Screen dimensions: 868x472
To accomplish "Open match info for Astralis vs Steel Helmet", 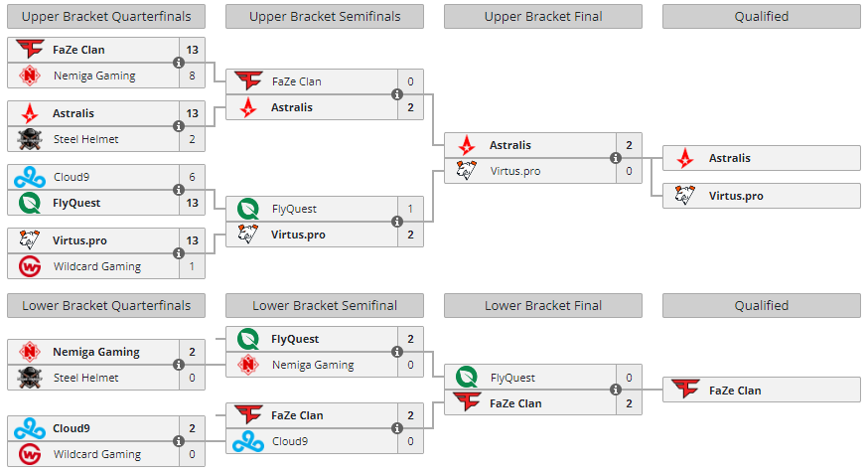I will click(x=179, y=126).
